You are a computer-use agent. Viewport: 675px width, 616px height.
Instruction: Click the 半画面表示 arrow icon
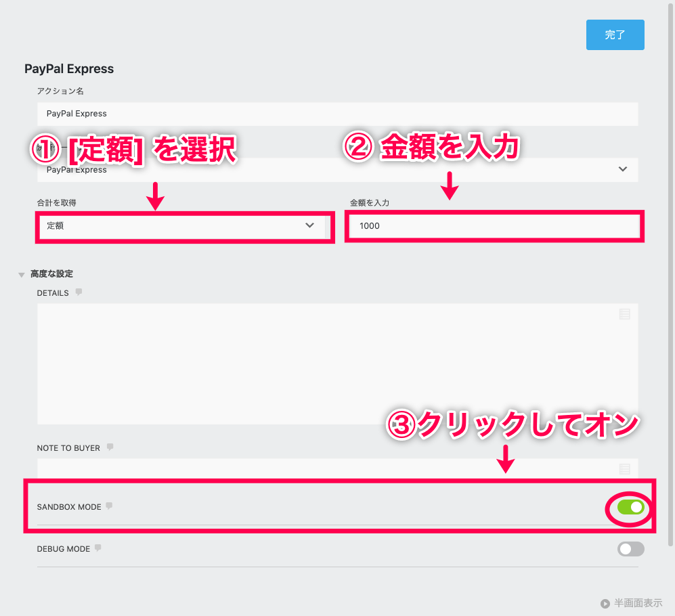605,604
